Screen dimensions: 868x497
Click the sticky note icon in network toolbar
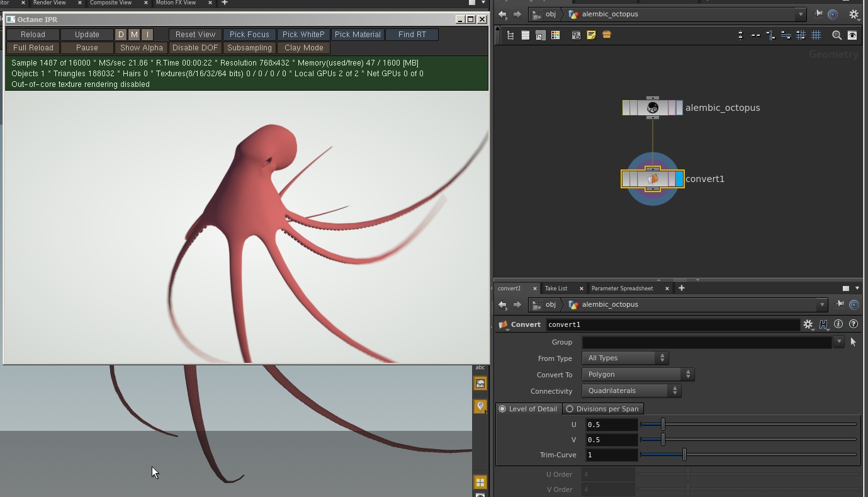click(x=591, y=35)
